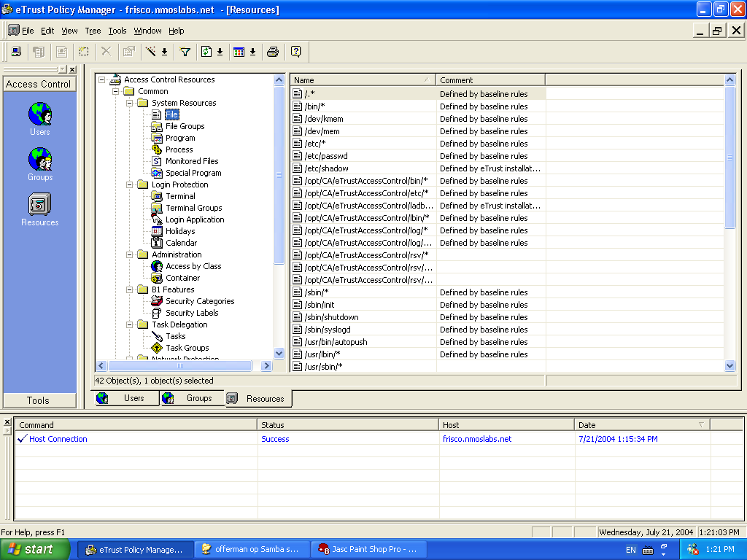Viewport: 747px width, 560px height.
Task: Open the Edit menu
Action: tap(47, 31)
